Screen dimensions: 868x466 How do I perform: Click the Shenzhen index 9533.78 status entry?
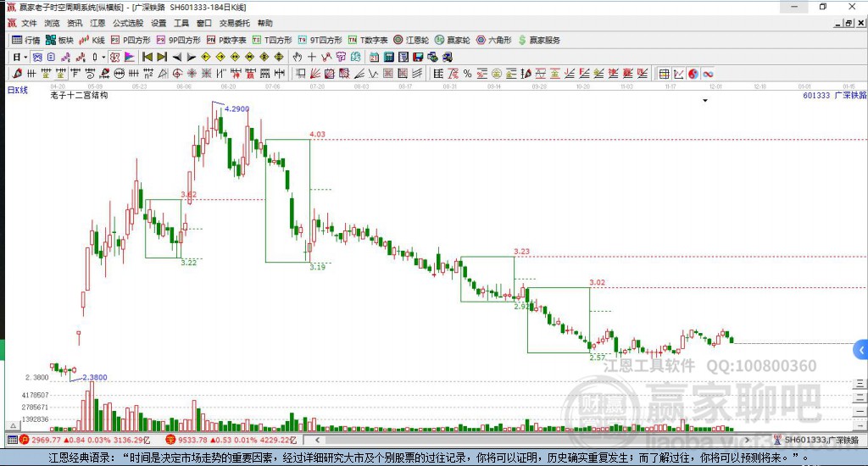click(x=231, y=440)
